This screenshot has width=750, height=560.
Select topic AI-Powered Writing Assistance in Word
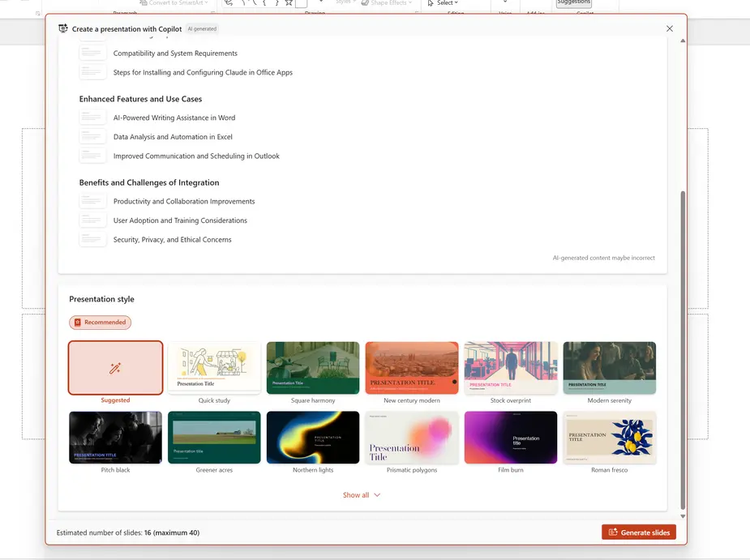[174, 118]
